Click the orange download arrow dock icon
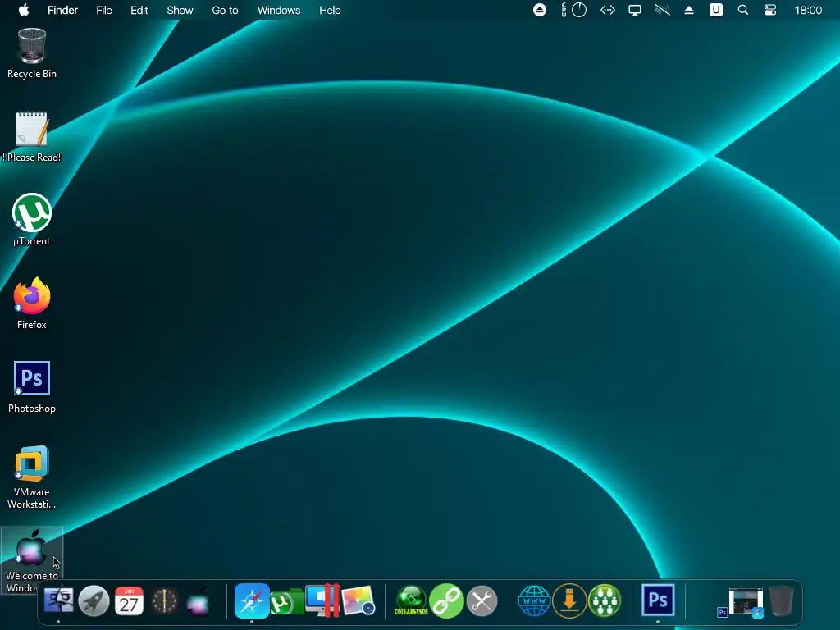The width and height of the screenshot is (840, 630). [569, 600]
